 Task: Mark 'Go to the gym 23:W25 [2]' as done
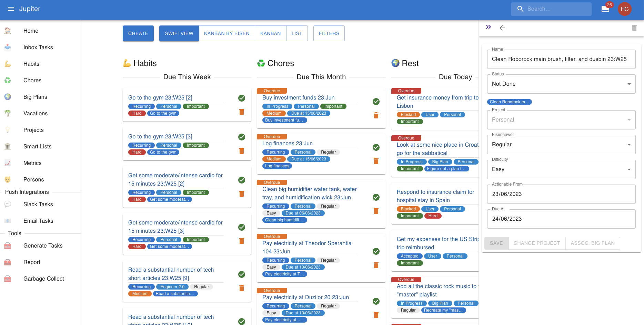pyautogui.click(x=241, y=98)
